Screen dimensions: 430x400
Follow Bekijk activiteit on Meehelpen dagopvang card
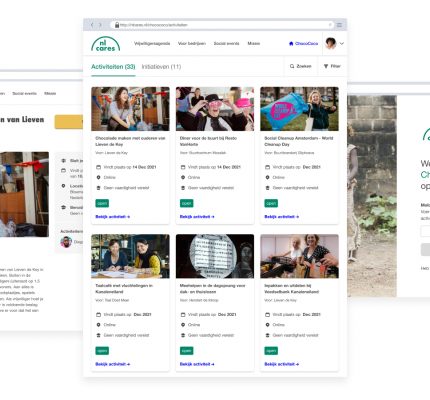tap(197, 364)
